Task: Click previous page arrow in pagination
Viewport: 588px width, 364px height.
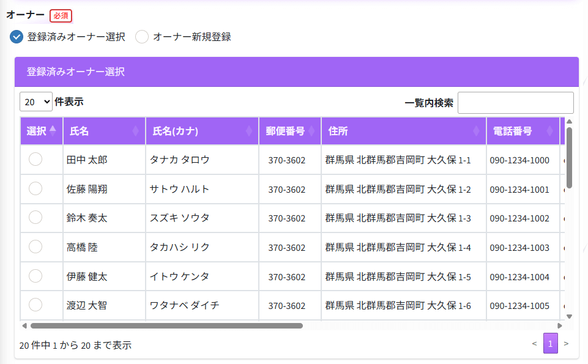Action: pyautogui.click(x=534, y=344)
